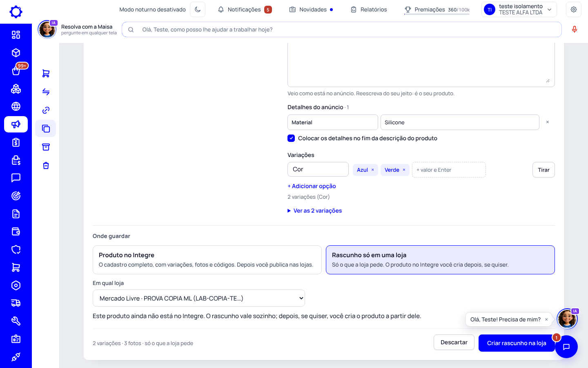The width and height of the screenshot is (588, 368).
Task: Expand 'Ver as 2 variações' disclosure
Action: pyautogui.click(x=315, y=211)
